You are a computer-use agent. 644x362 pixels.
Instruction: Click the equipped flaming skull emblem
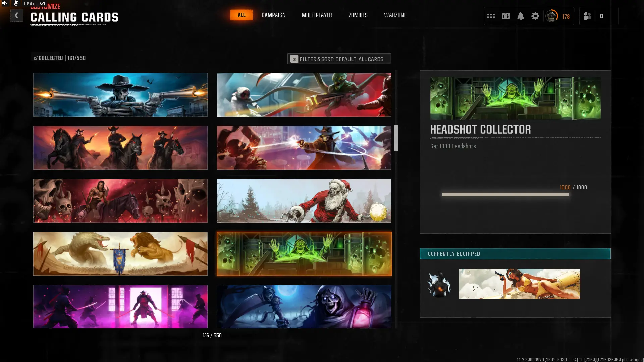[x=439, y=284]
